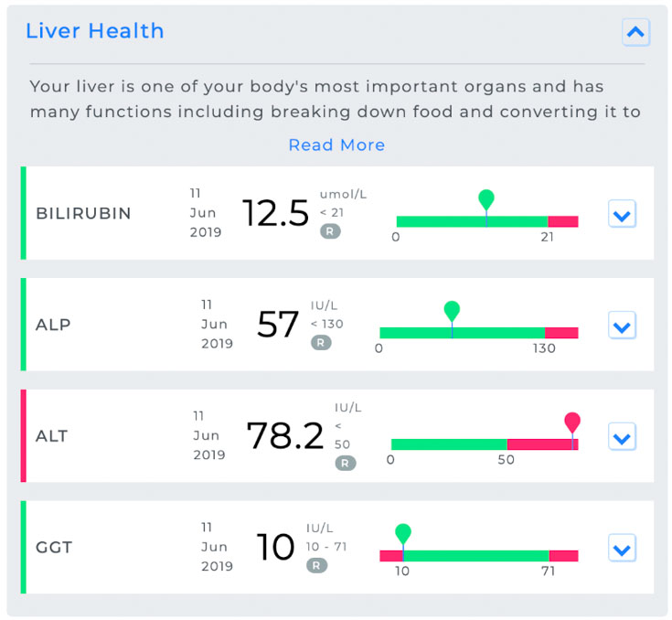Image resolution: width=672 pixels, height=620 pixels.
Task: Click the 78.2 ALT result value
Action: 285,436
